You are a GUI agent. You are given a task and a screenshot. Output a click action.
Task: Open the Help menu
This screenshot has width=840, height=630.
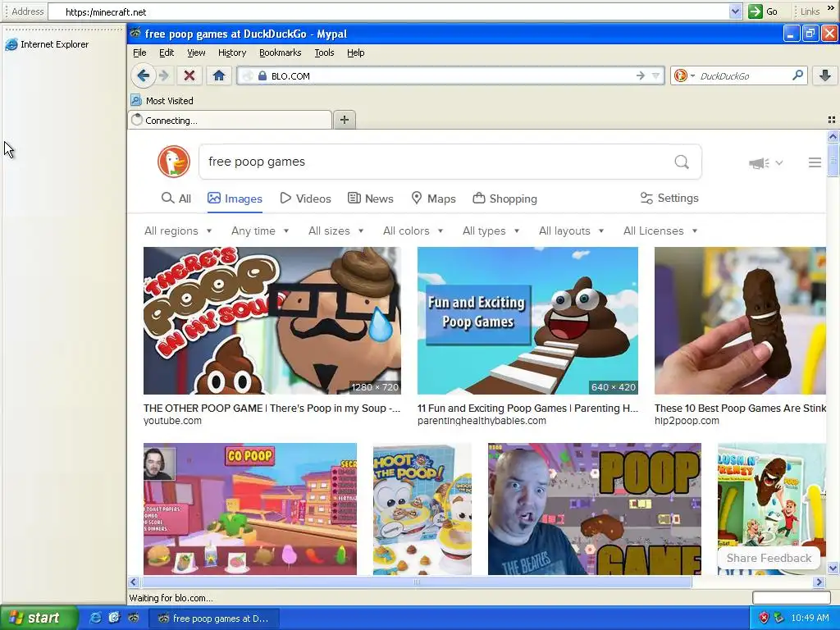coord(356,52)
